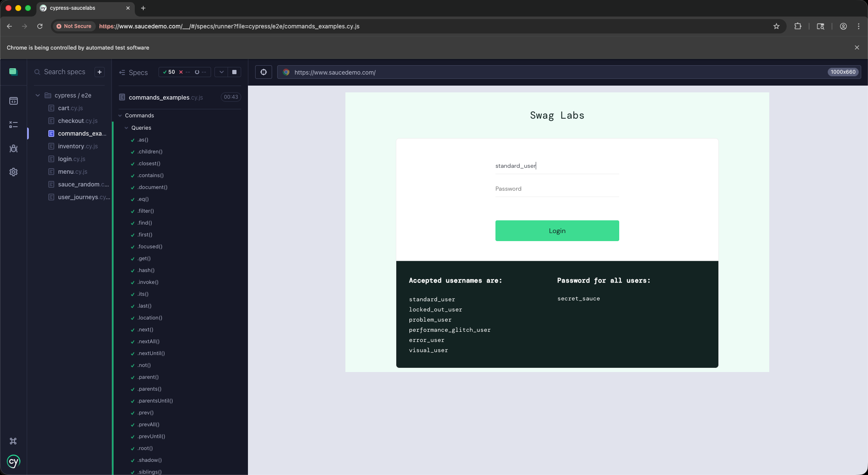
Task: Click the red failed-tests indicator
Action: point(181,72)
